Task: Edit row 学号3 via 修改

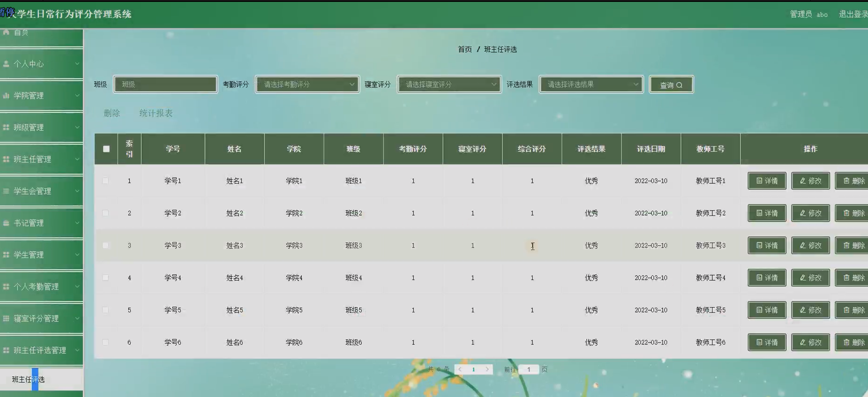Action: [x=811, y=245]
